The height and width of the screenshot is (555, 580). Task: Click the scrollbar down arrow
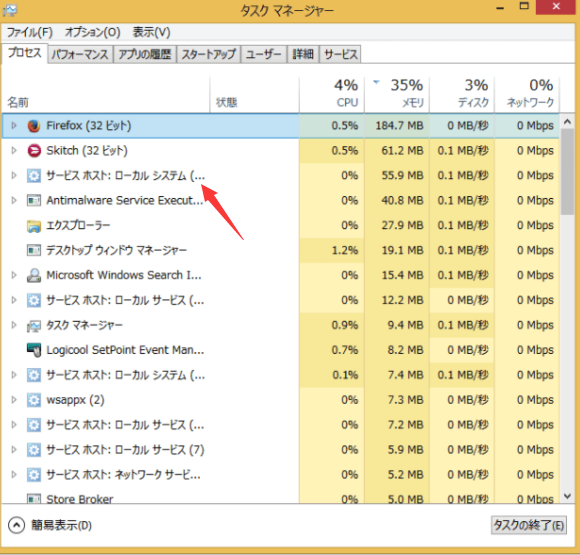pos(568,495)
